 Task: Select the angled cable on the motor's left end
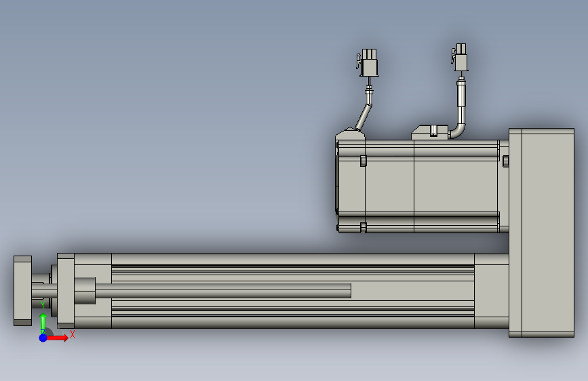pyautogui.click(x=364, y=117)
